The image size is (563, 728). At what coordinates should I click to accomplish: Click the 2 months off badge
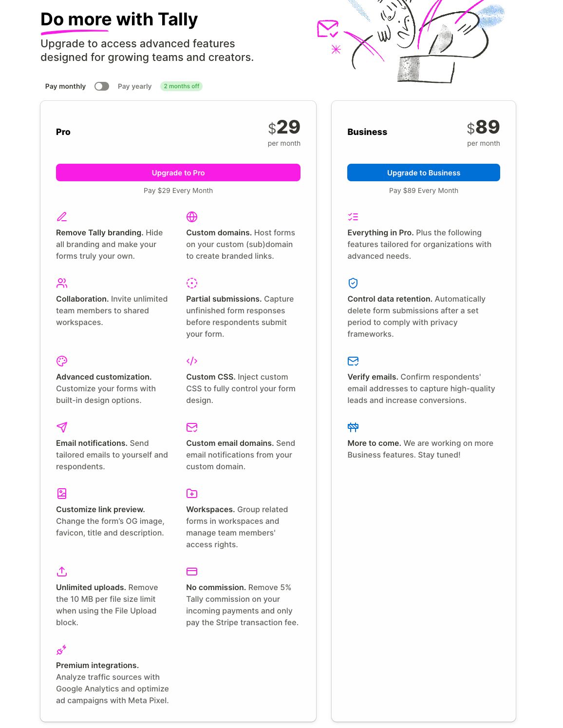(x=182, y=86)
